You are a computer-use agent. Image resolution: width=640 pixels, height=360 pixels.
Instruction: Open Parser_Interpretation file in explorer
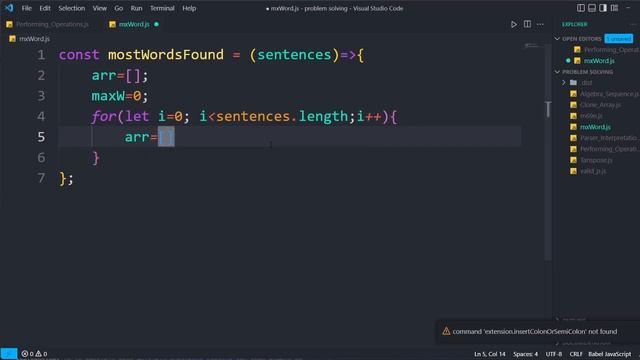(609, 138)
